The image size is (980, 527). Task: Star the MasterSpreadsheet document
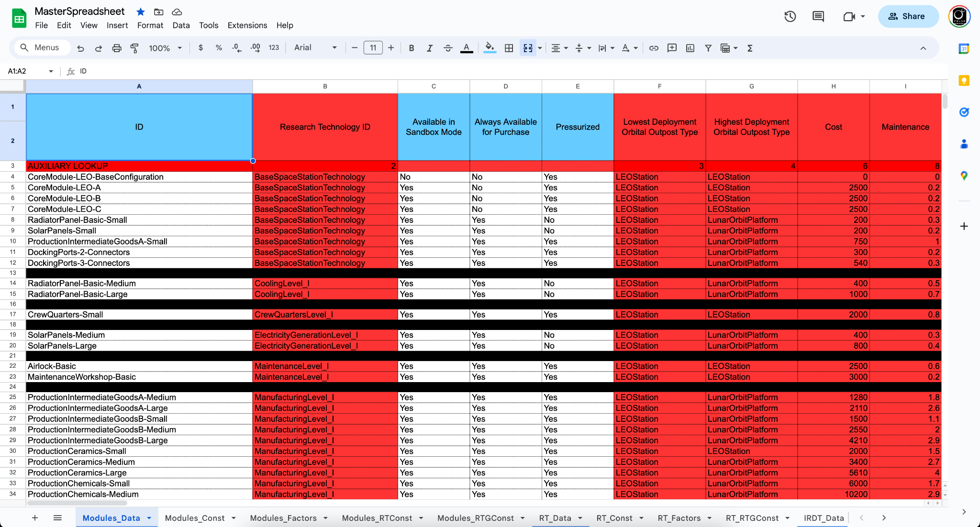tap(140, 11)
